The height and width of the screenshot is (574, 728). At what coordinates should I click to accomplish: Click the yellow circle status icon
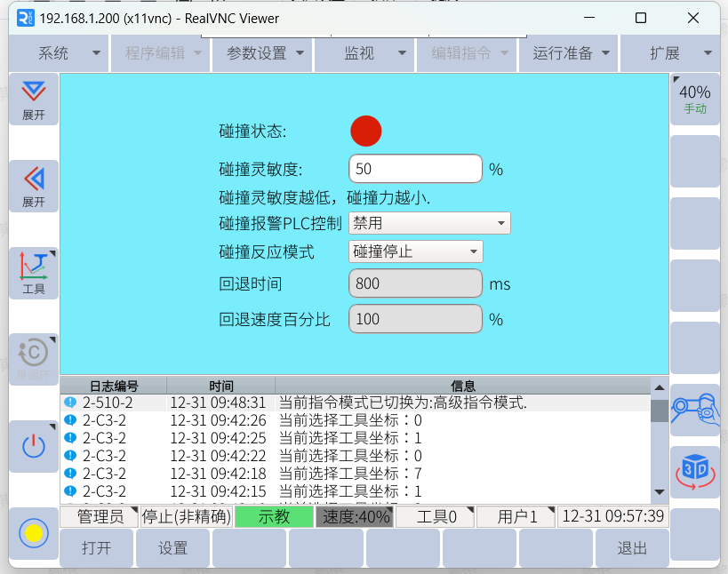34,533
